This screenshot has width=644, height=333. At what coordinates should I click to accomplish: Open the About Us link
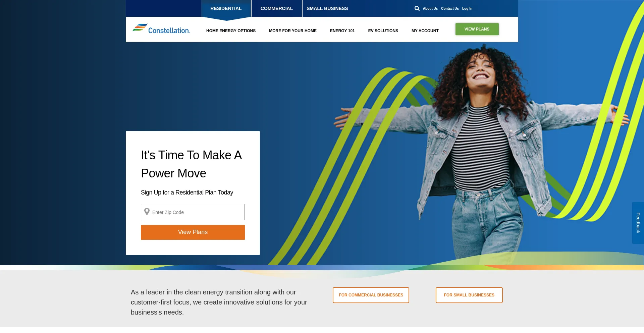tap(430, 8)
